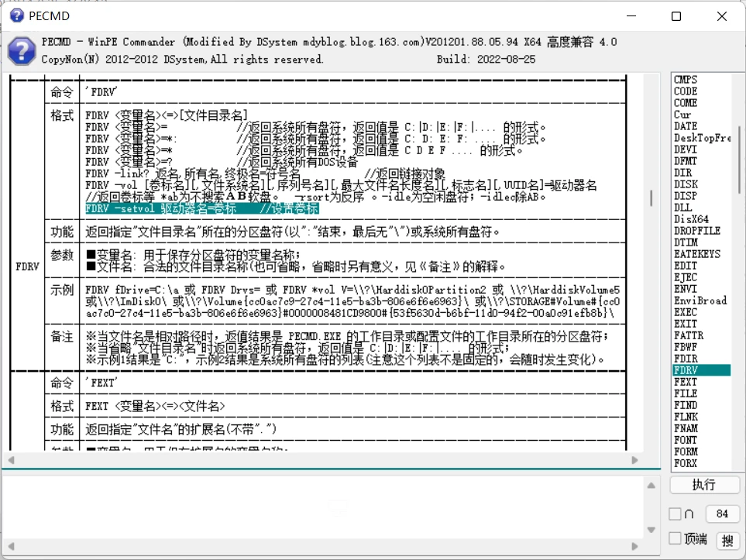
Task: Click the 'FDRV -link?' format line
Action: click(266, 173)
